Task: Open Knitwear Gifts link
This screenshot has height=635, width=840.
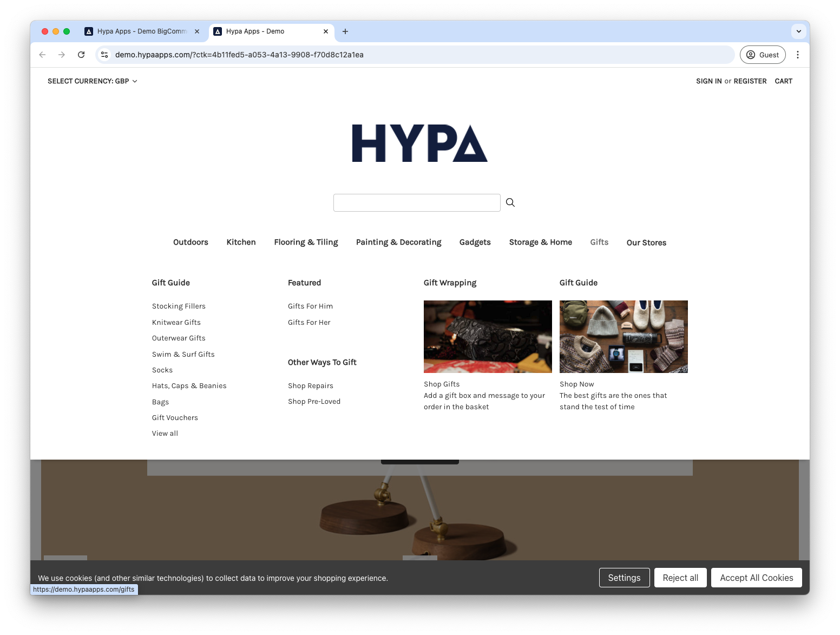Action: [x=176, y=322]
